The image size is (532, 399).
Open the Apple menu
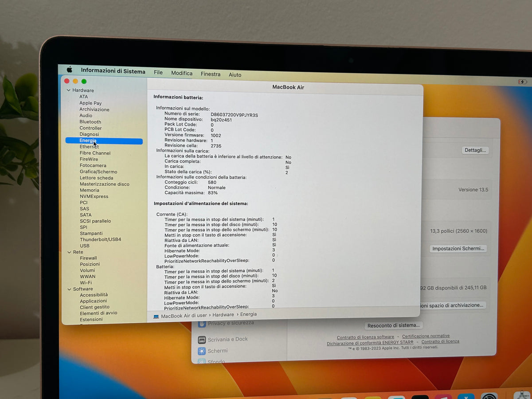point(70,70)
